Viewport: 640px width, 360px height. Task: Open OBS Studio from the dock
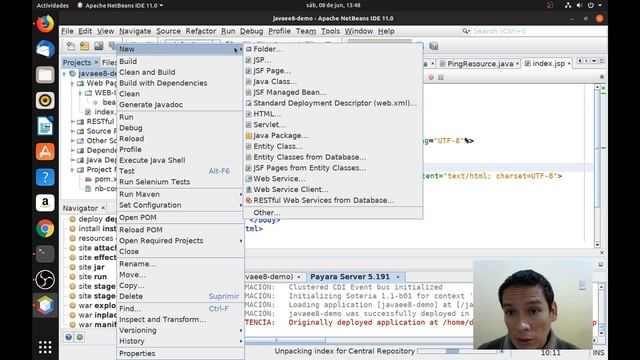[45, 280]
